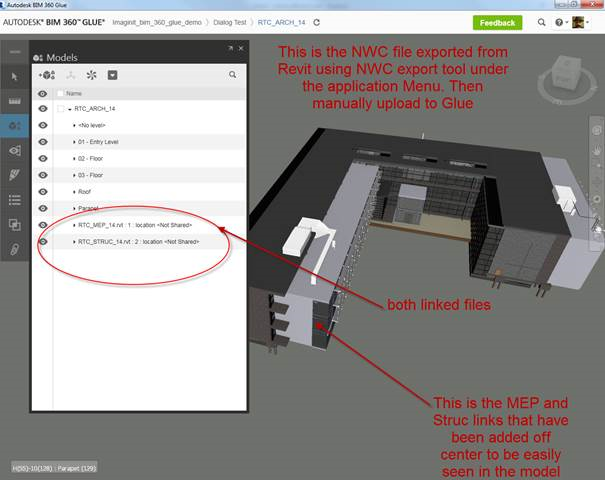This screenshot has width=605, height=480.
Task: Expand the <No level> node
Action: point(74,125)
